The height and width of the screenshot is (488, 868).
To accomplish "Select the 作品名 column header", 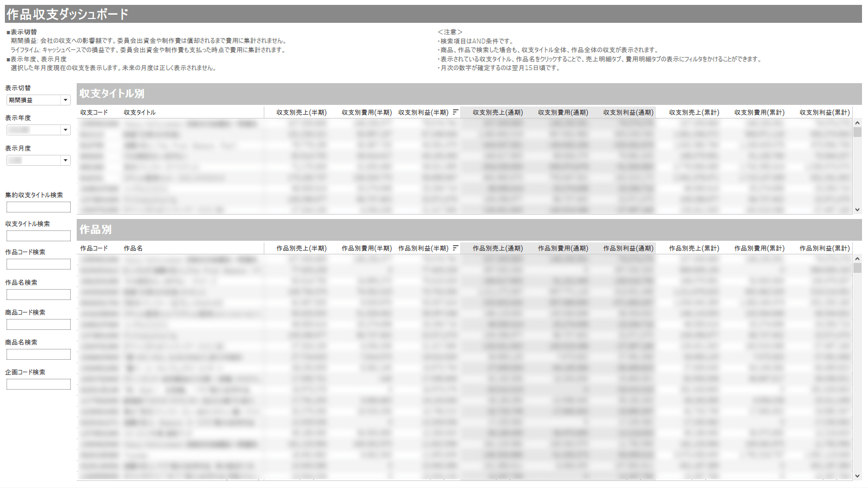I will point(133,248).
